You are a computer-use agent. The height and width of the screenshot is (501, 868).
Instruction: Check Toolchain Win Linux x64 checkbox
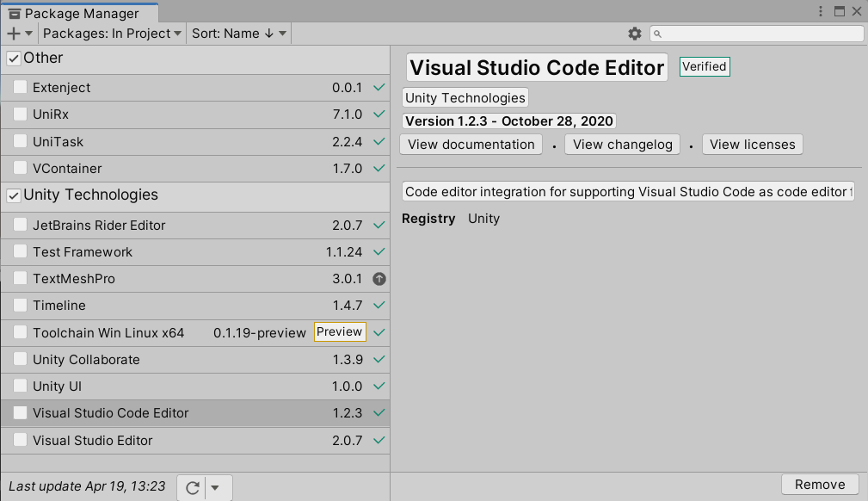pos(20,332)
